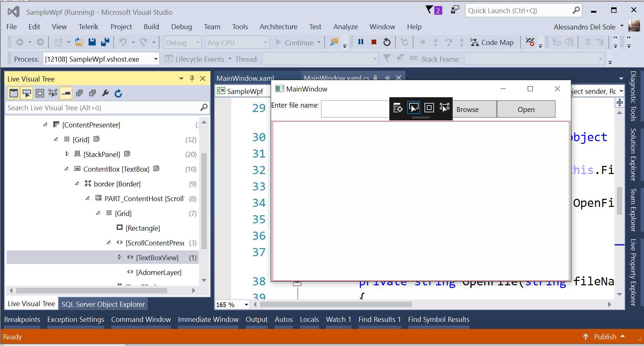Open Live Visual Tree settings wrench
This screenshot has height=346, width=644.
coord(106,93)
